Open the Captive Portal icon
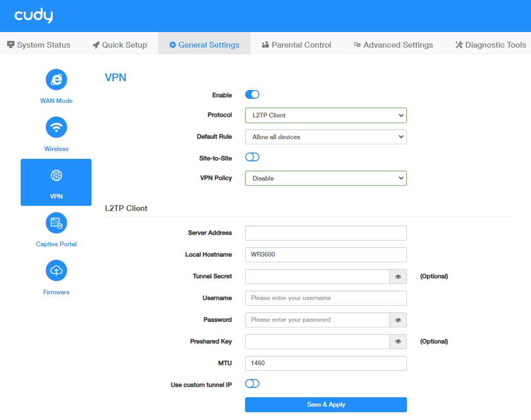Screen dimensions: 531x420 pyautogui.click(x=56, y=223)
